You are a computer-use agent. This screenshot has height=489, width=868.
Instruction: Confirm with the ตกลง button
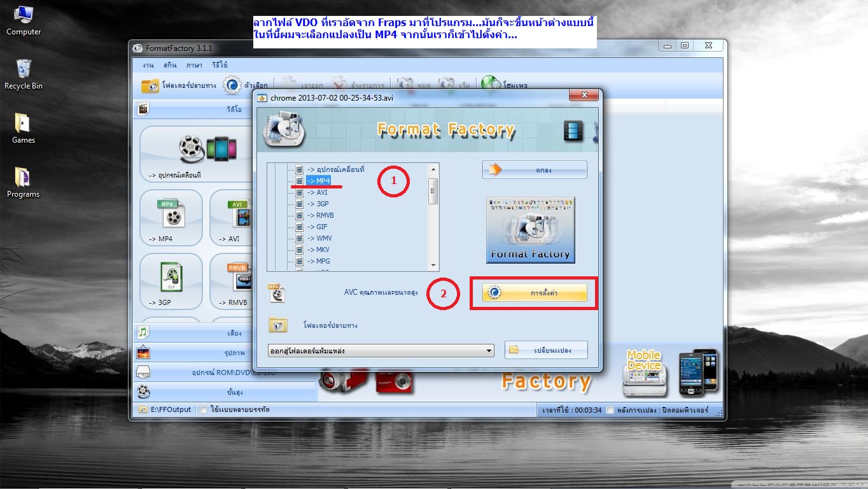pyautogui.click(x=535, y=170)
